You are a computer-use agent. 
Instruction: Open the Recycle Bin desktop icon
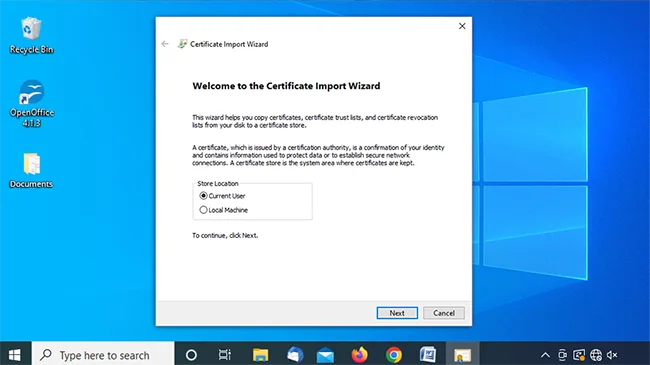tap(32, 36)
